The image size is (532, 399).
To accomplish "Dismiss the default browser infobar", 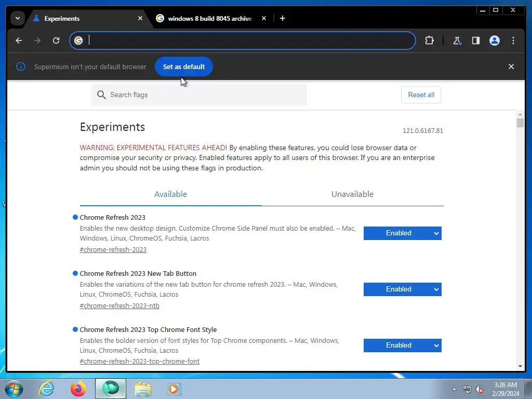I will pos(511,66).
